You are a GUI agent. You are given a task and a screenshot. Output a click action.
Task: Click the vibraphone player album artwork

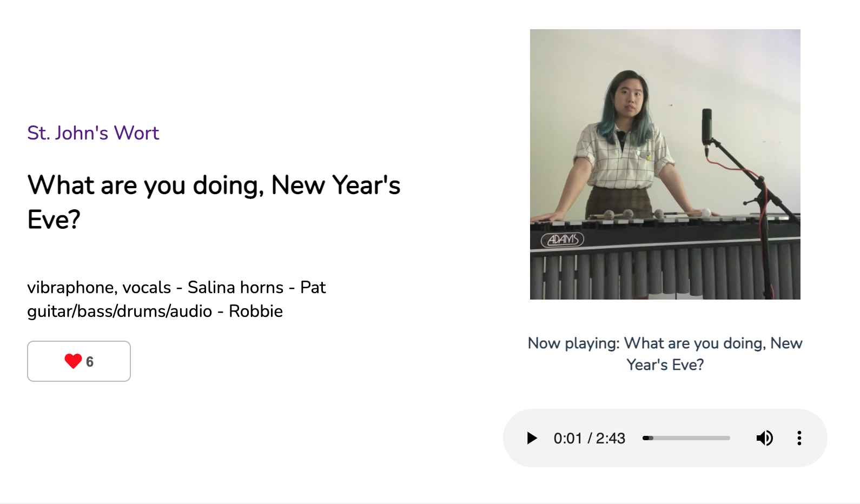point(665,164)
